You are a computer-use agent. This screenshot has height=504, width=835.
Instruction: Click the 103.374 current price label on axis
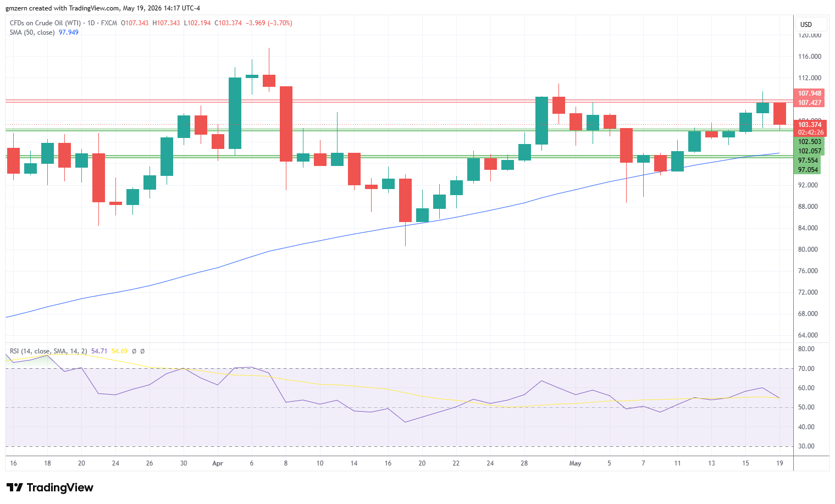(810, 125)
